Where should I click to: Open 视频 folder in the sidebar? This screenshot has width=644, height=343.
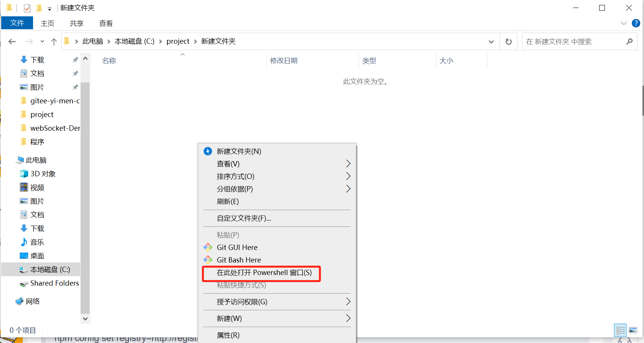(32, 187)
